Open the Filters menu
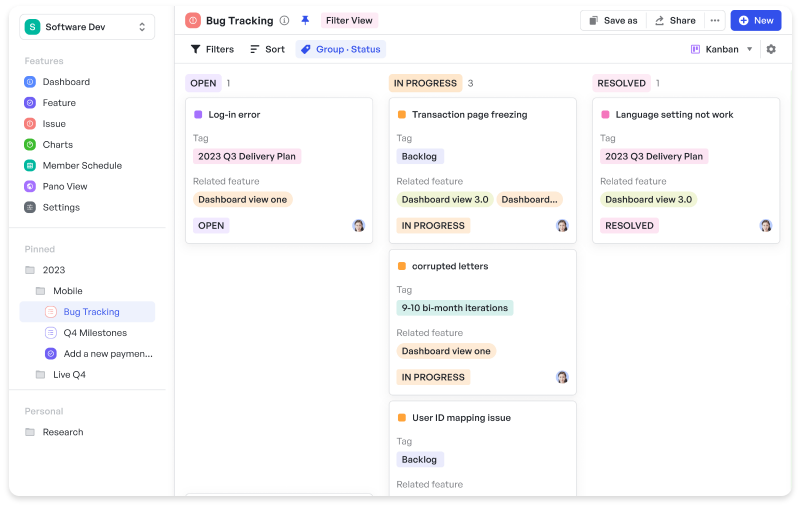The width and height of the screenshot is (801, 508). point(212,49)
